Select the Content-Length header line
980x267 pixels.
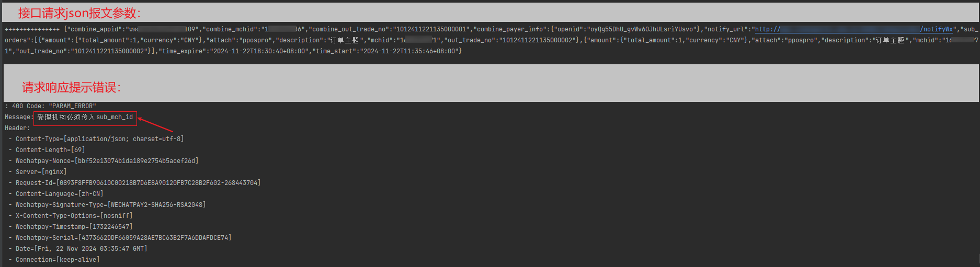click(47, 150)
